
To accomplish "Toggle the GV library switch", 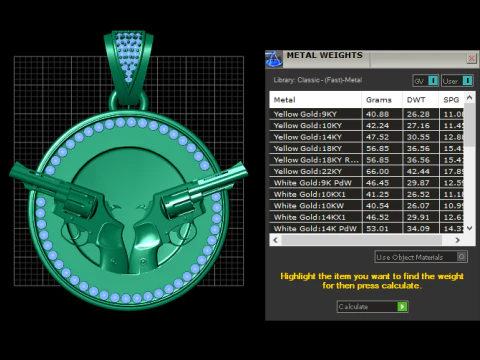I will coord(425,81).
